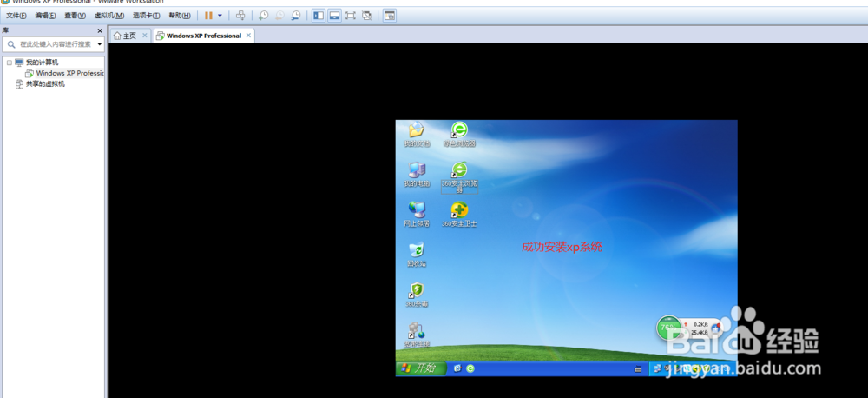The image size is (868, 398).
Task: Select 360安全卫士 desktop shortcut
Action: click(459, 215)
